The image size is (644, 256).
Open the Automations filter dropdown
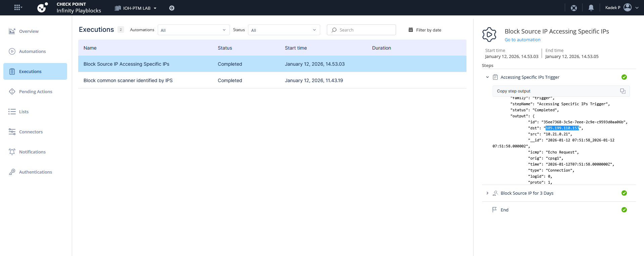(194, 30)
